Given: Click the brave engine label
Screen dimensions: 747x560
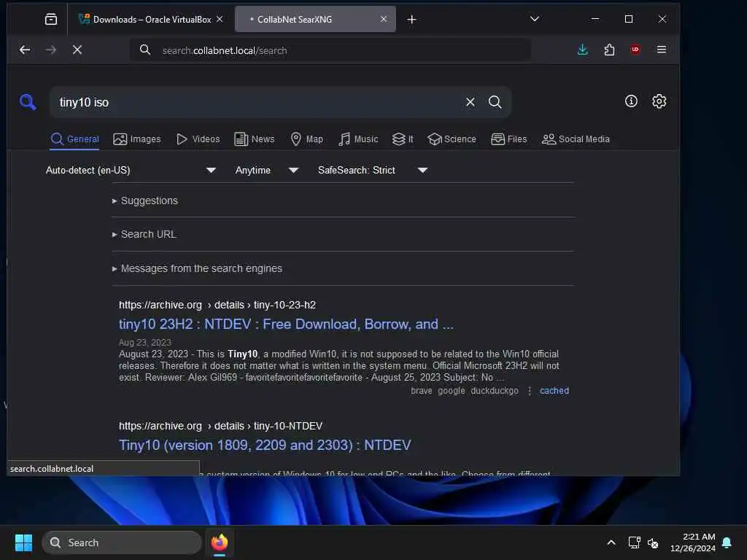Looking at the screenshot, I should pyautogui.click(x=421, y=391).
